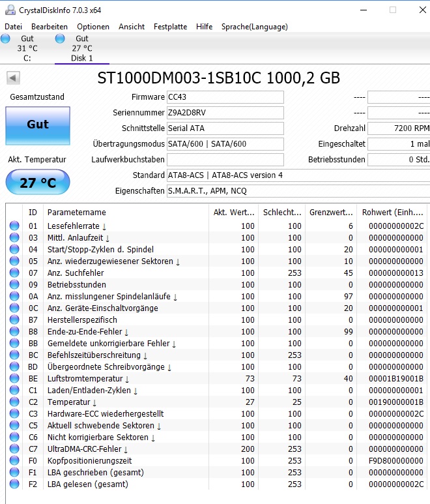Click the CrystalDiskInfo app icon in title bar
The image size is (430, 504).
[10, 10]
